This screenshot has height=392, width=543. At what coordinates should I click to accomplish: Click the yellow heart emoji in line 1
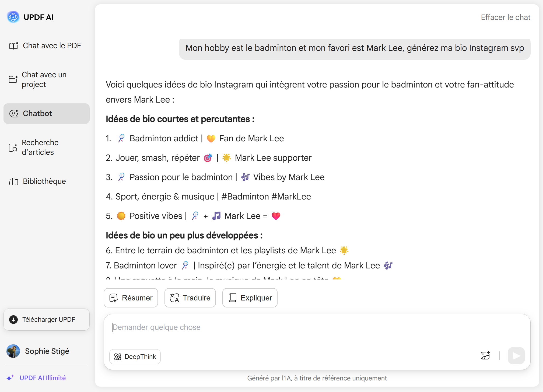coord(211,138)
